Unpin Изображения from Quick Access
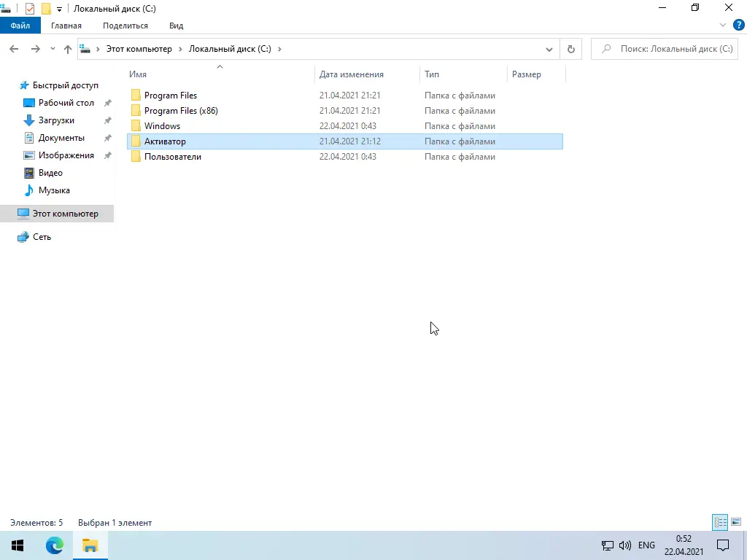 click(107, 155)
